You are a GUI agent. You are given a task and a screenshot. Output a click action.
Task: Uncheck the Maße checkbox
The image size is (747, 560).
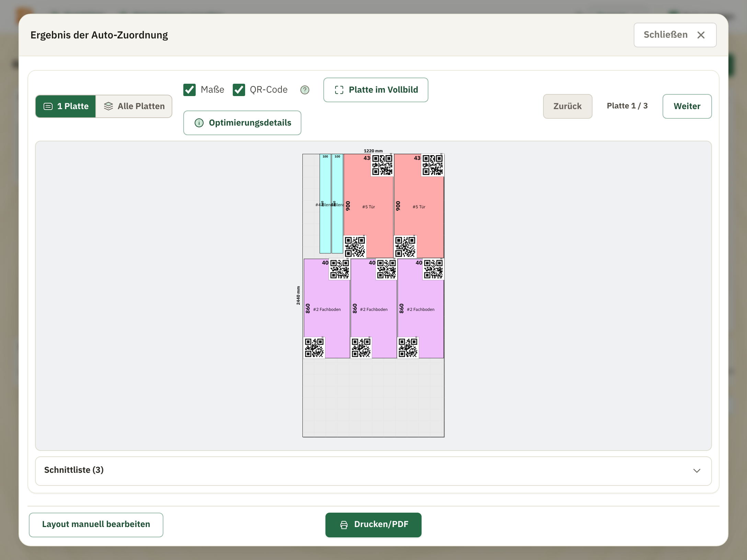point(189,90)
